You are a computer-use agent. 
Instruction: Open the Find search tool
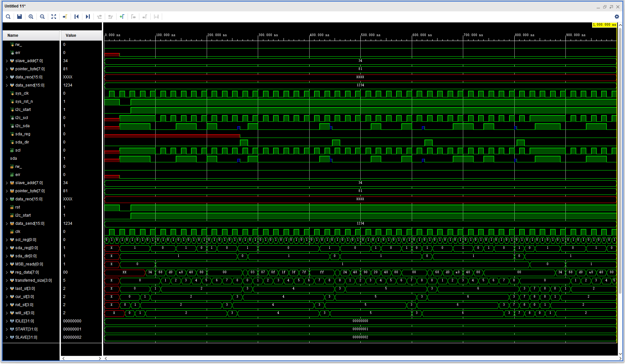8,17
